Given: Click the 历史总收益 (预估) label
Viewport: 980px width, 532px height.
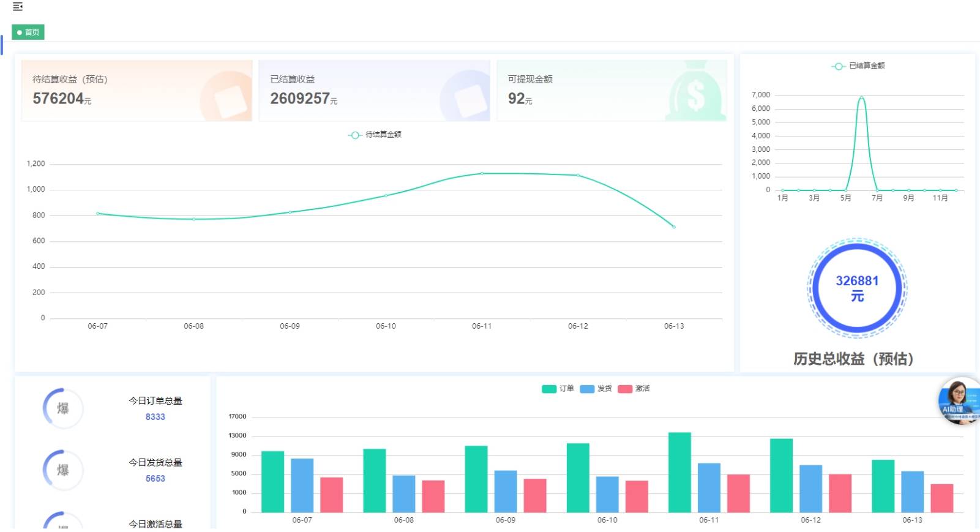Looking at the screenshot, I should [x=853, y=359].
